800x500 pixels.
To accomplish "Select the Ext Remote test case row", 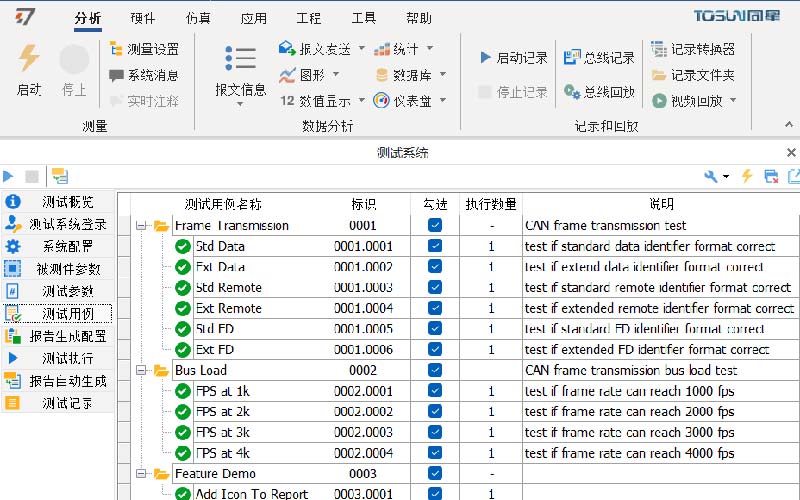I will pyautogui.click(x=229, y=308).
